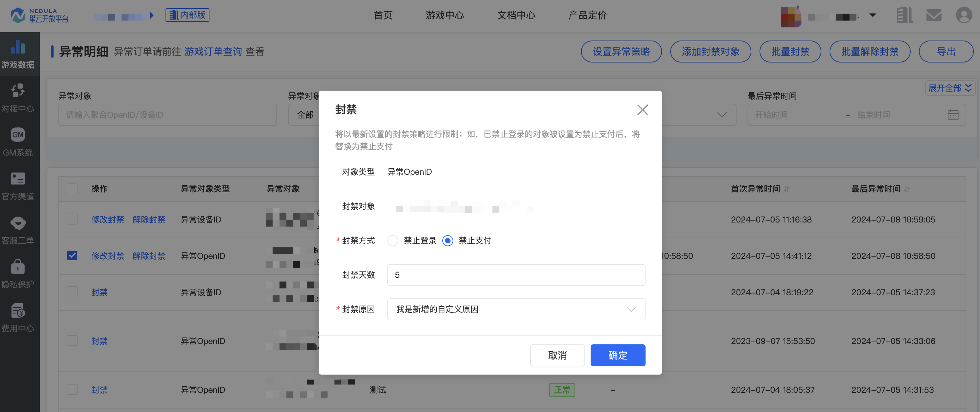The image size is (980, 412).
Task: Click 封禁 in the 2024-07-04 18:19:22 row
Action: [x=99, y=292]
